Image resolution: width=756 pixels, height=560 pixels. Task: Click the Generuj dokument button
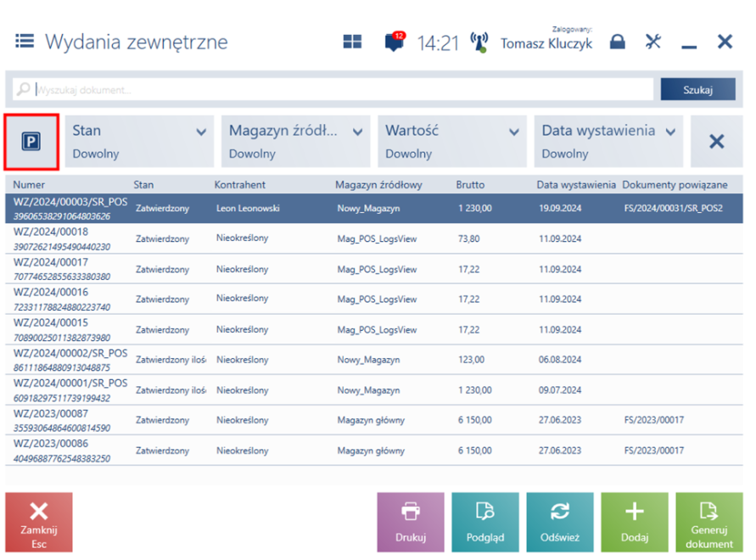[708, 523]
